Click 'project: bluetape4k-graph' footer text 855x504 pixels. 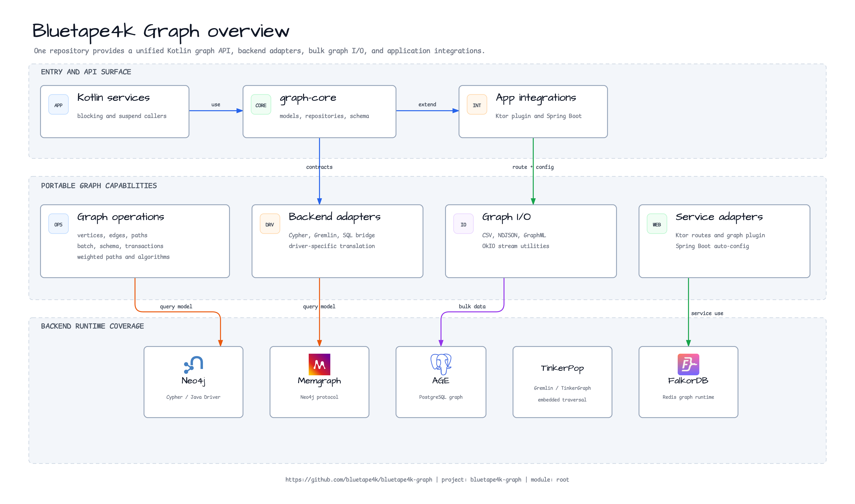[481, 479]
